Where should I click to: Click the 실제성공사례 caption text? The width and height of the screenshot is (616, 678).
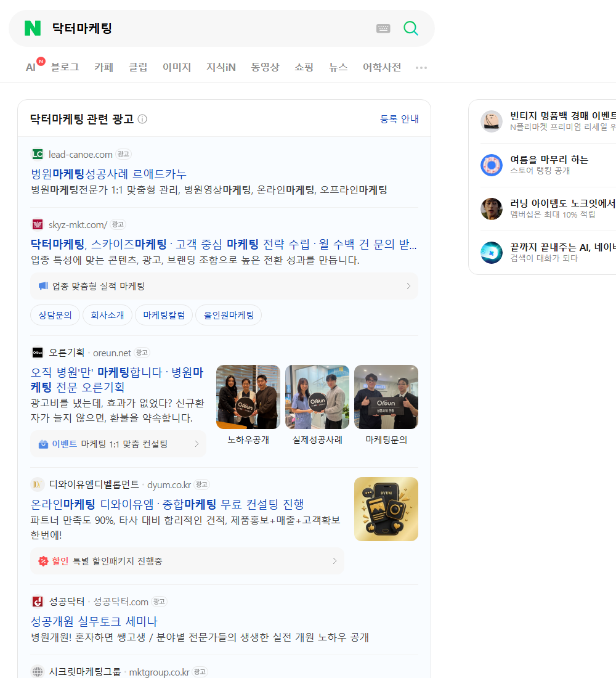(x=317, y=439)
